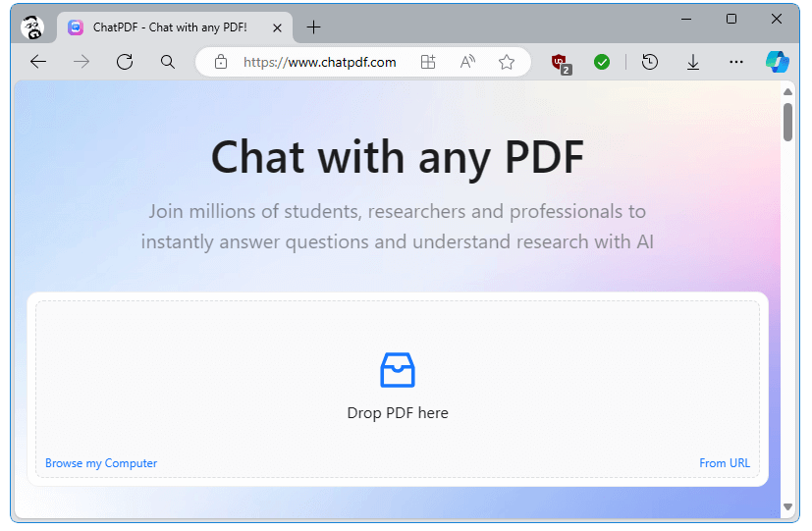The height and width of the screenshot is (531, 812).
Task: View site information via lock icon
Action: (x=221, y=62)
